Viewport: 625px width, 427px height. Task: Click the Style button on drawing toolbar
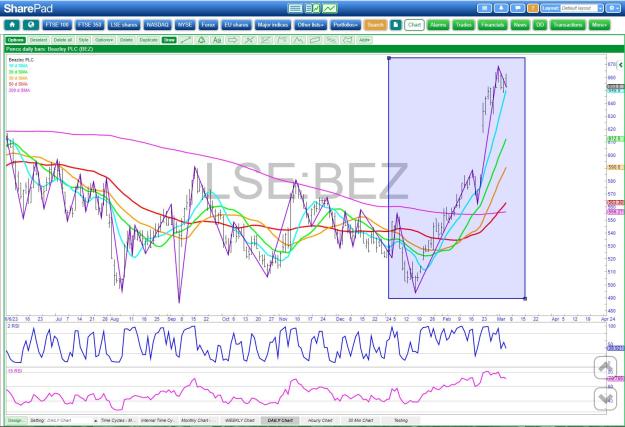tap(84, 40)
